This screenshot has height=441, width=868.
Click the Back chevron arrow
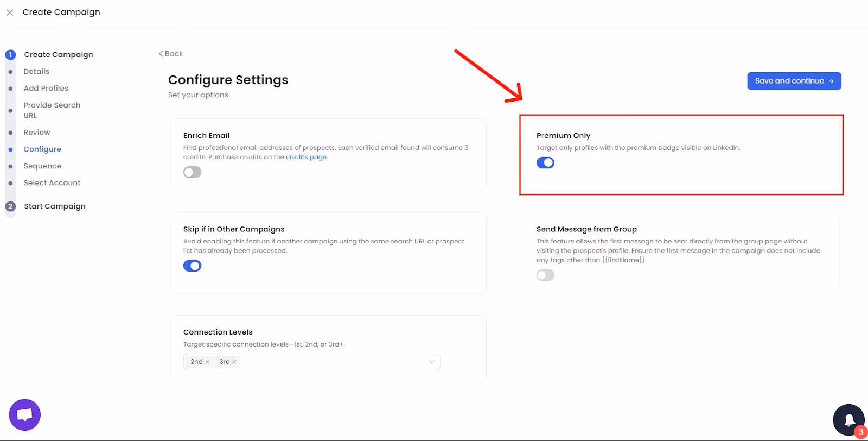160,53
